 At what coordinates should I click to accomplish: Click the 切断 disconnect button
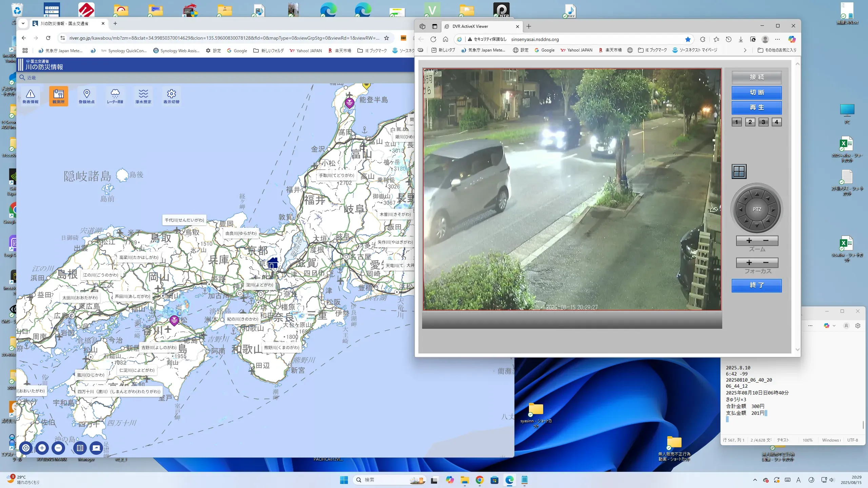[756, 92]
